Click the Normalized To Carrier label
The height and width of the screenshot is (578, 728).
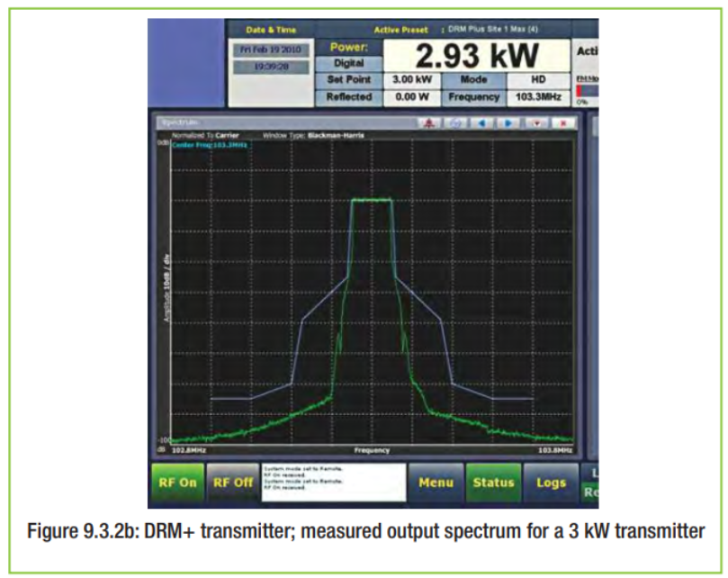[205, 136]
